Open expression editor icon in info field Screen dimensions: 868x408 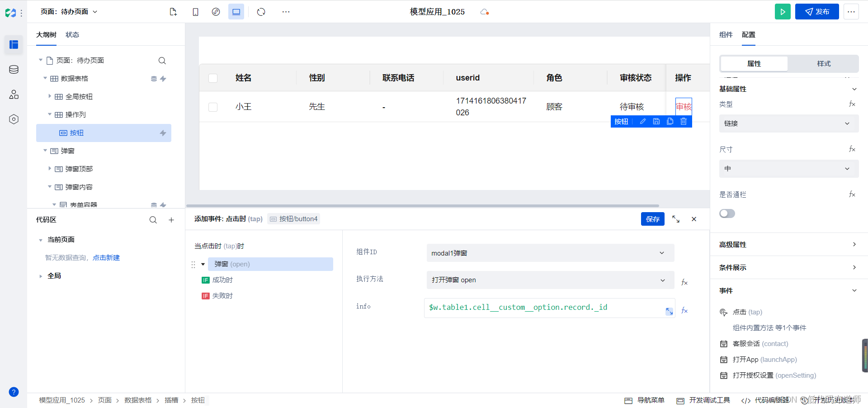[x=669, y=311]
